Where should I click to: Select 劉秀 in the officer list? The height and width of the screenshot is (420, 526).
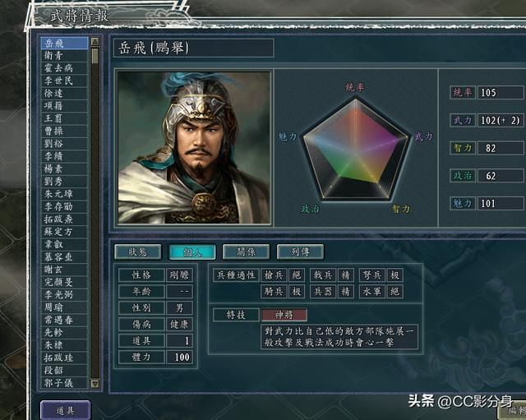point(64,182)
